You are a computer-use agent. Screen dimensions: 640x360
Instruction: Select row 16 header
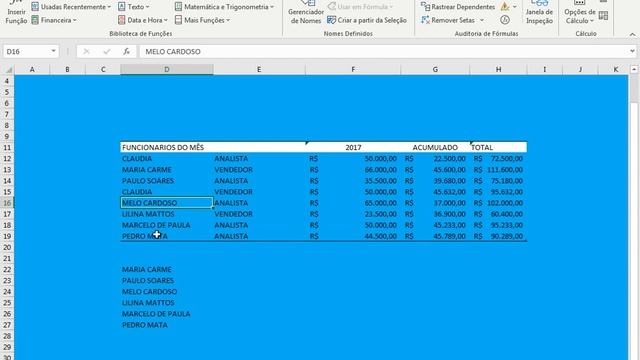[7, 203]
